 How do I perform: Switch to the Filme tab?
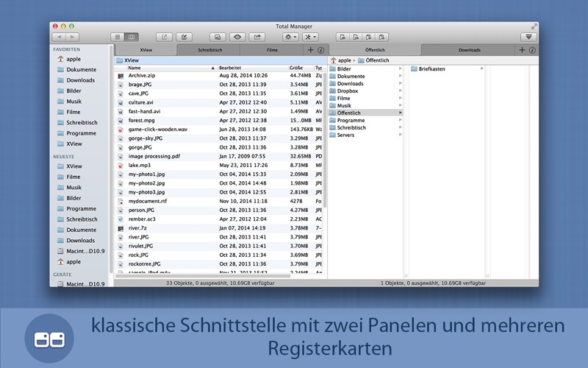[272, 50]
